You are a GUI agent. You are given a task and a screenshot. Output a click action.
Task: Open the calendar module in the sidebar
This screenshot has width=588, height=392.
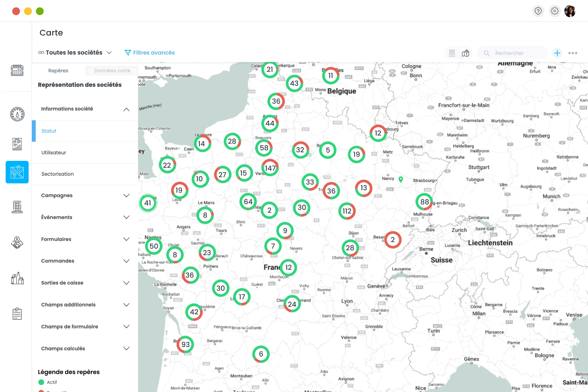[x=17, y=70]
